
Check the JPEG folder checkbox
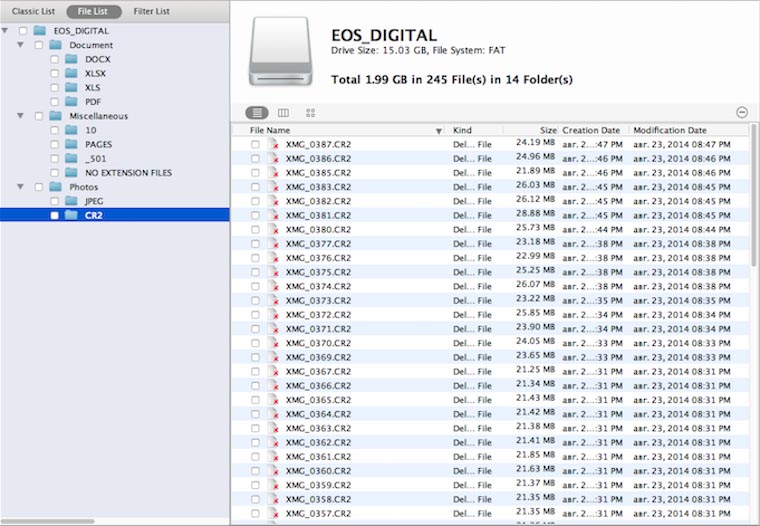54,201
